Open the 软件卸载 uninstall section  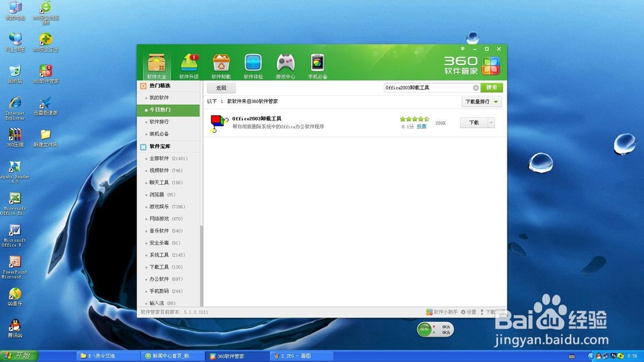221,66
